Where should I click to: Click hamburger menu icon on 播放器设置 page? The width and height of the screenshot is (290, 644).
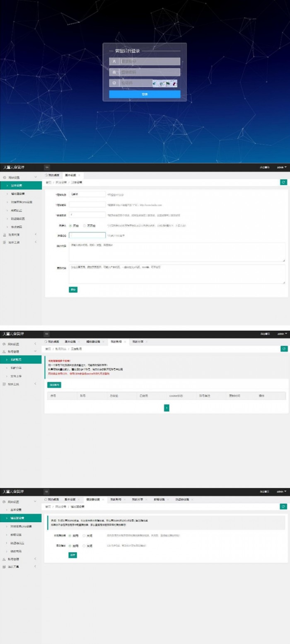point(47,491)
